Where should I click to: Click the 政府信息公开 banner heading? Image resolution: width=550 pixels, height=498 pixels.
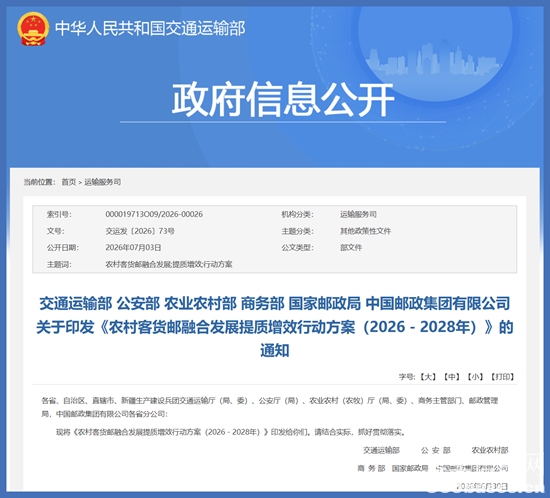[x=283, y=100]
